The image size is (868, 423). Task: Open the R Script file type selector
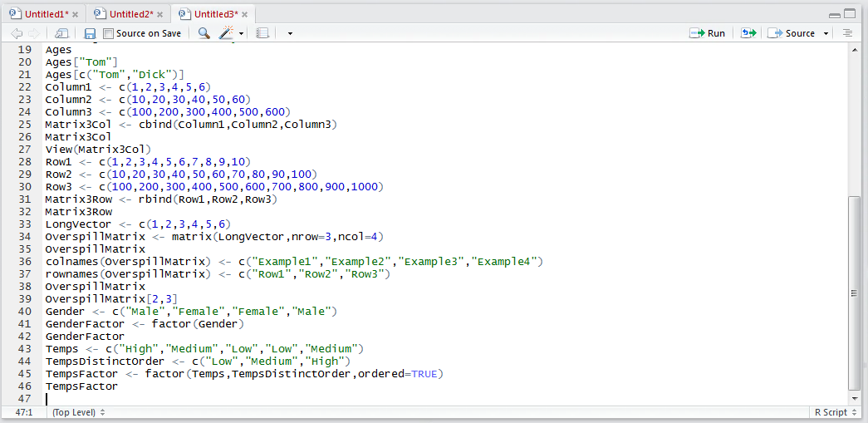pyautogui.click(x=836, y=412)
